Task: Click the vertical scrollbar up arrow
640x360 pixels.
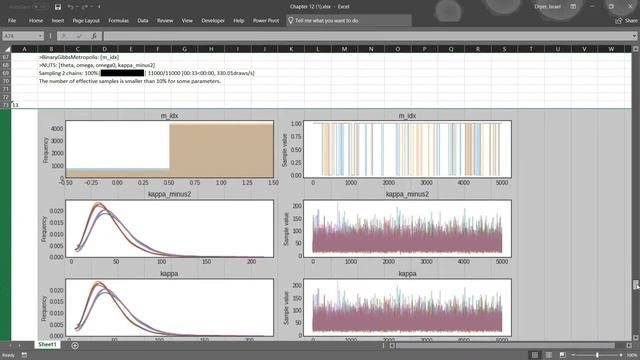Action: coord(636,49)
